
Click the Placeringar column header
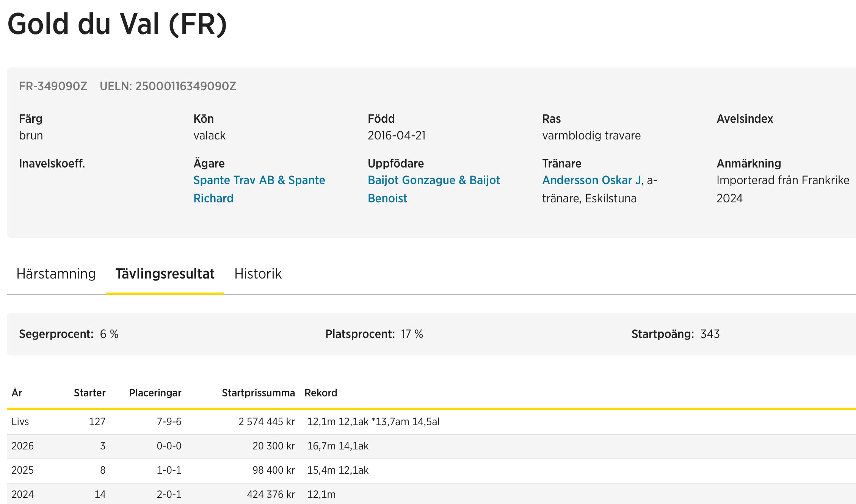click(x=155, y=393)
